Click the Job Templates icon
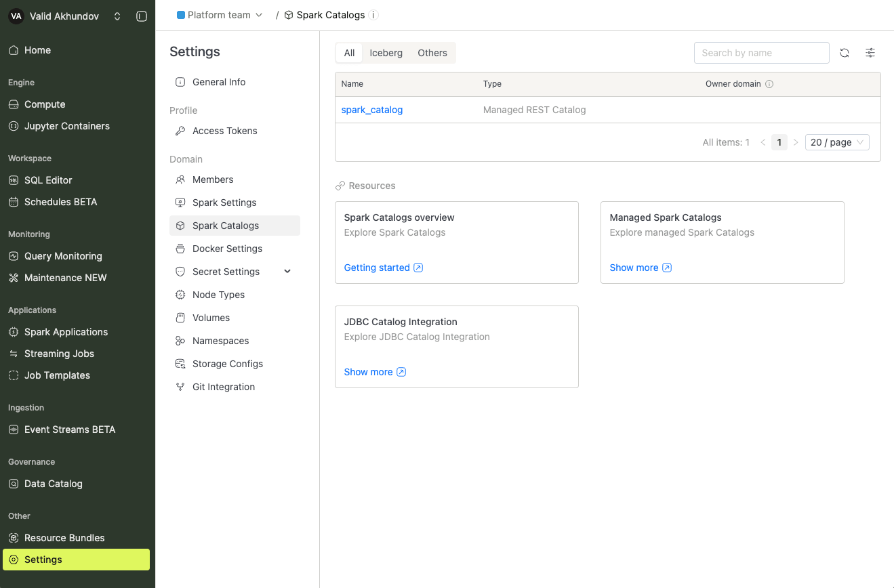894x588 pixels. (14, 375)
